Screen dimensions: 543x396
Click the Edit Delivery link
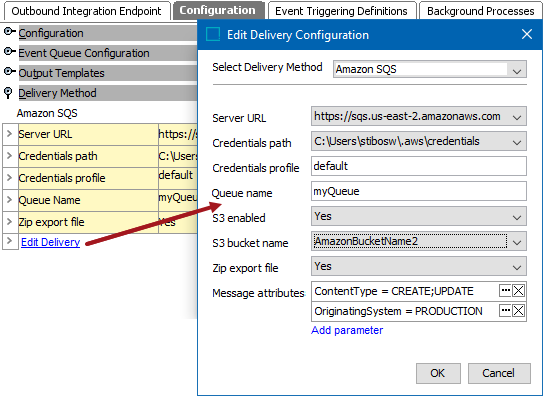click(x=51, y=242)
